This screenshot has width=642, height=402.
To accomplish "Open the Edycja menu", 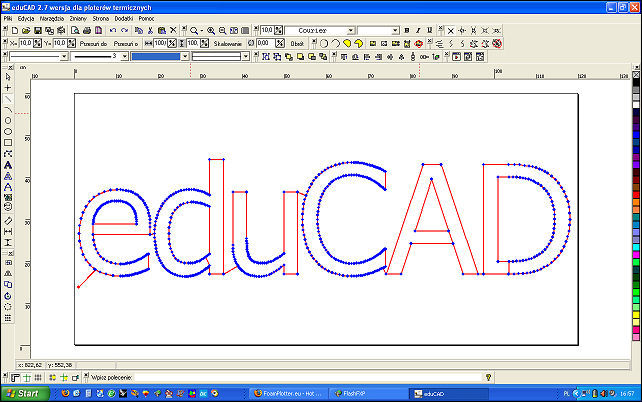I will click(26, 18).
